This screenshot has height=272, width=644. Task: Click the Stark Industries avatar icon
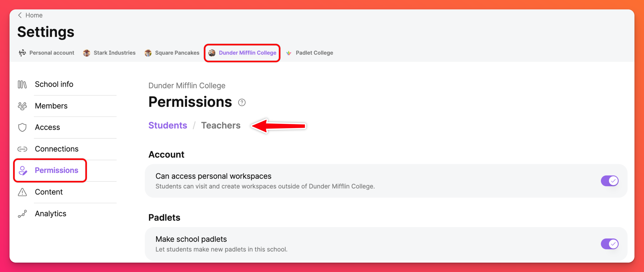[86, 53]
